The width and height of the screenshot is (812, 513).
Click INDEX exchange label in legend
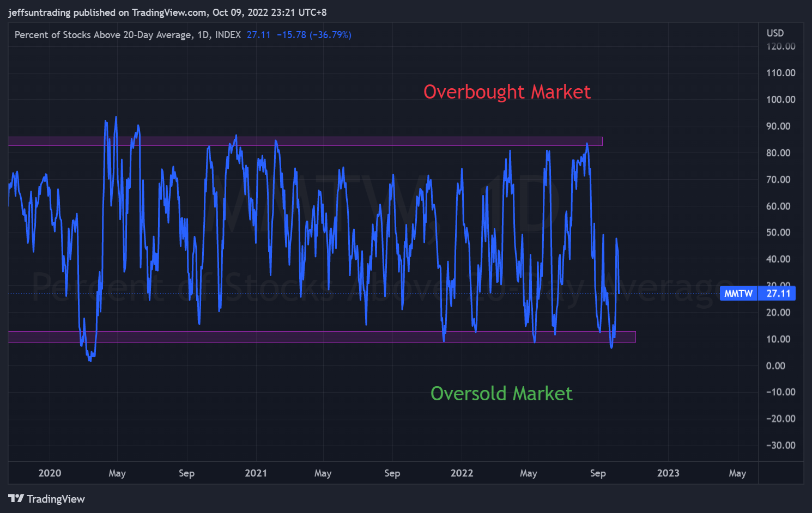pyautogui.click(x=228, y=35)
